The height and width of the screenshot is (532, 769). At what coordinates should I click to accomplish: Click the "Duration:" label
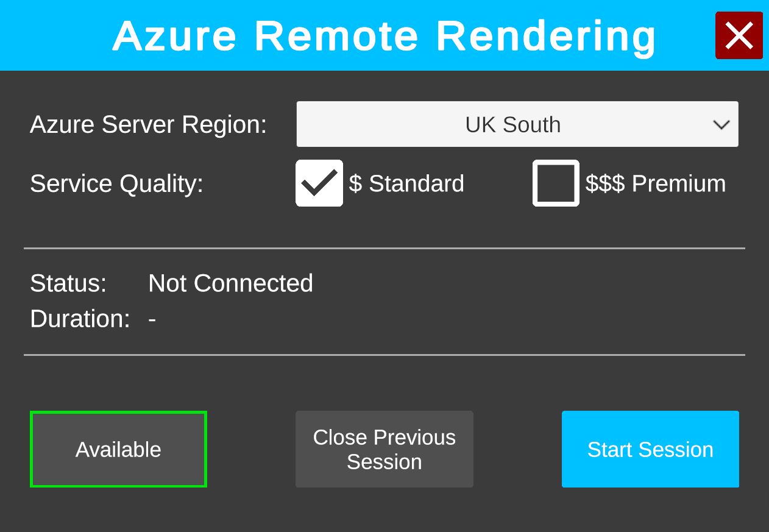pos(80,319)
